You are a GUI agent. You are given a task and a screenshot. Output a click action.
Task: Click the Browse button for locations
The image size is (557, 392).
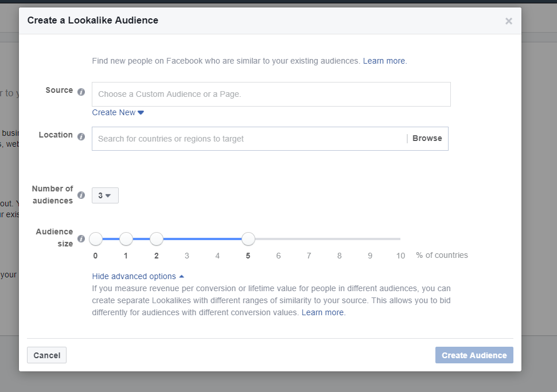coord(427,138)
